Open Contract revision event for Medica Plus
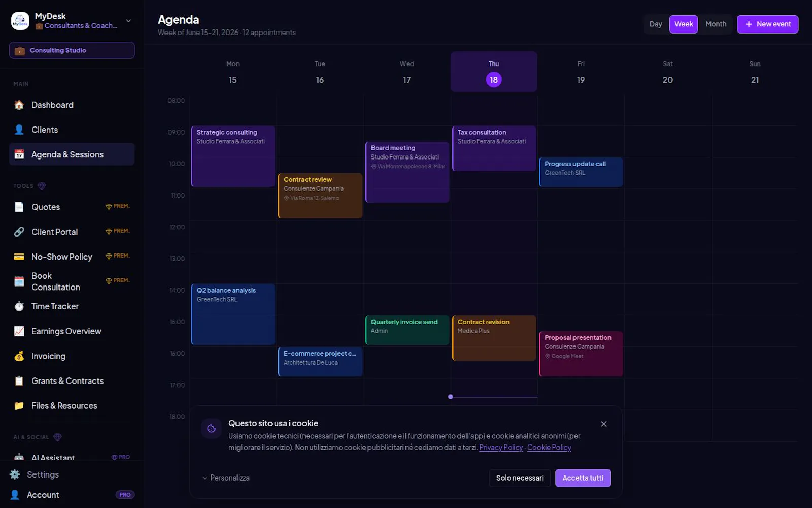The height and width of the screenshot is (508, 812). [x=494, y=338]
